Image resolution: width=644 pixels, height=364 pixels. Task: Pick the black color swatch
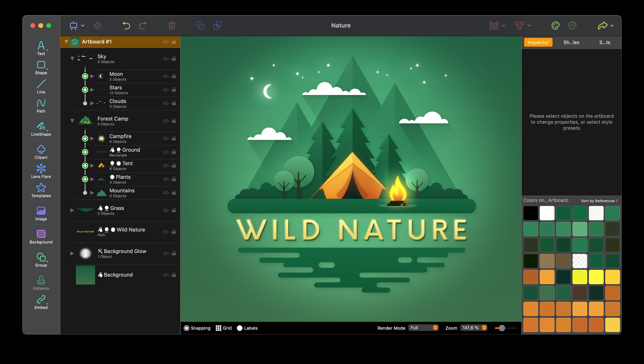[x=530, y=213]
